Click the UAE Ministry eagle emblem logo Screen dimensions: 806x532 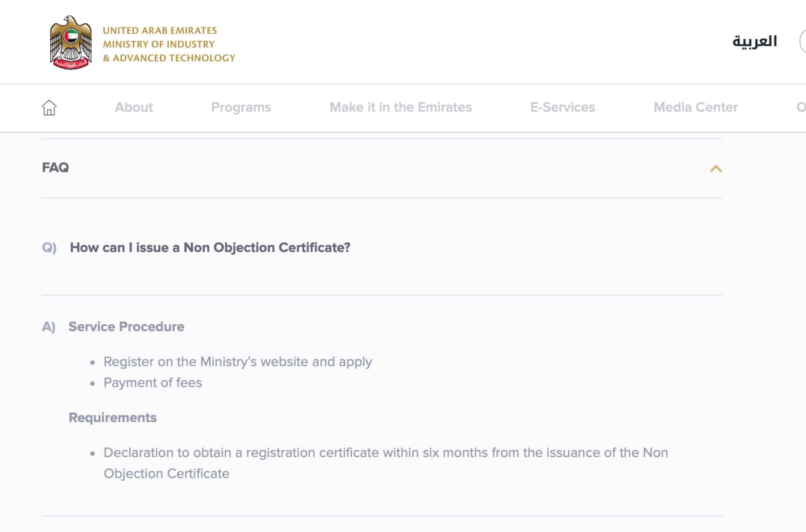[x=70, y=41]
